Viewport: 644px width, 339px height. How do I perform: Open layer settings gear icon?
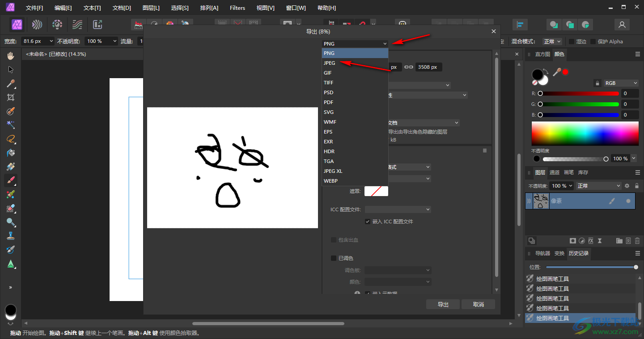627,186
